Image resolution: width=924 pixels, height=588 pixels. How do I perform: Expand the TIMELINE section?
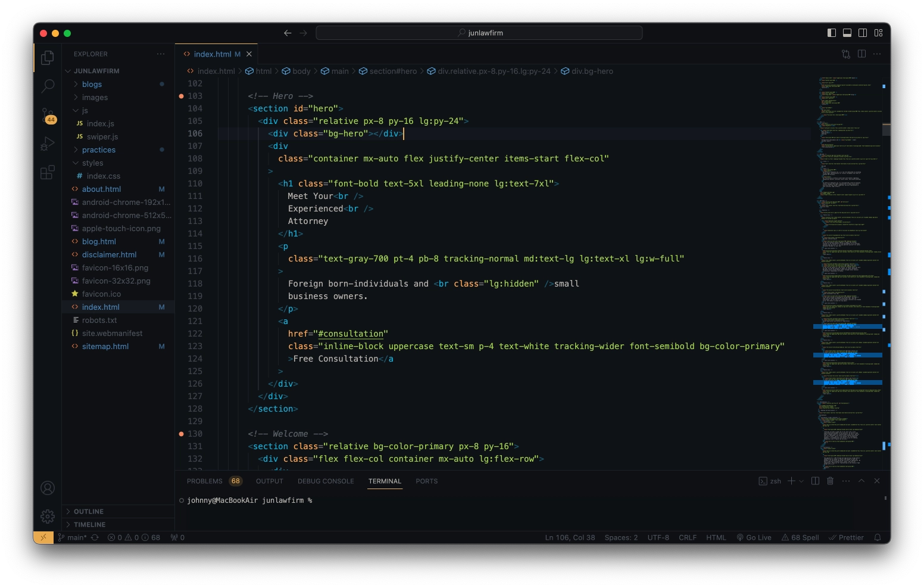pyautogui.click(x=118, y=524)
